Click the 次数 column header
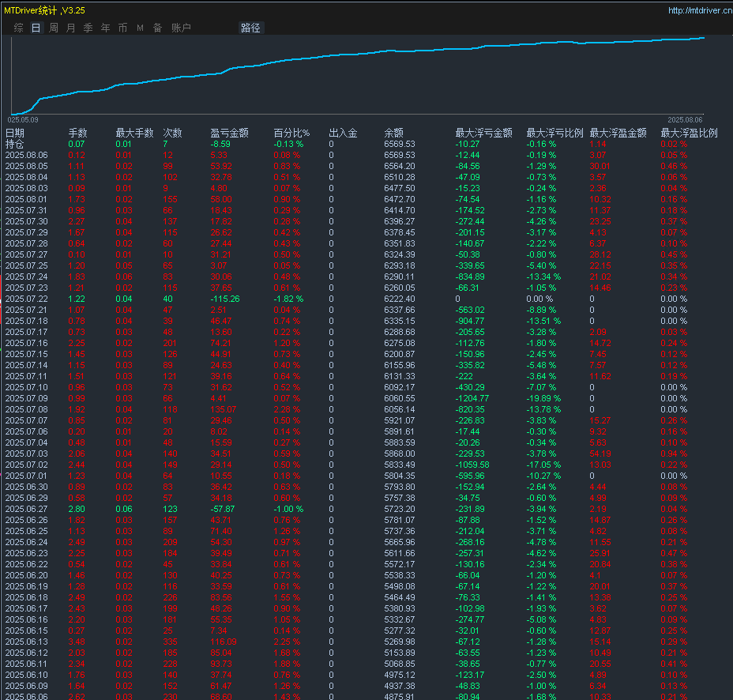The image size is (733, 700). [x=172, y=133]
